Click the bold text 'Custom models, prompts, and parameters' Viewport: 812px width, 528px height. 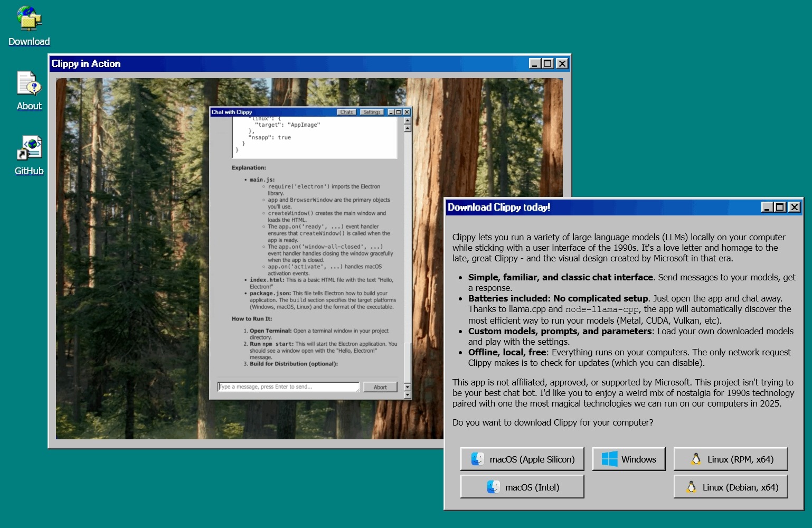[x=560, y=331]
